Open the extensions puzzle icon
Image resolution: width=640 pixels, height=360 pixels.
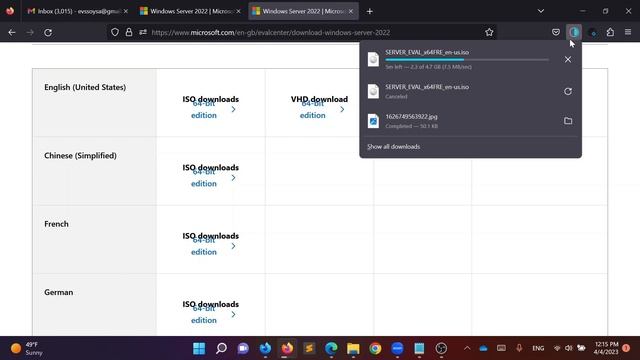point(610,32)
